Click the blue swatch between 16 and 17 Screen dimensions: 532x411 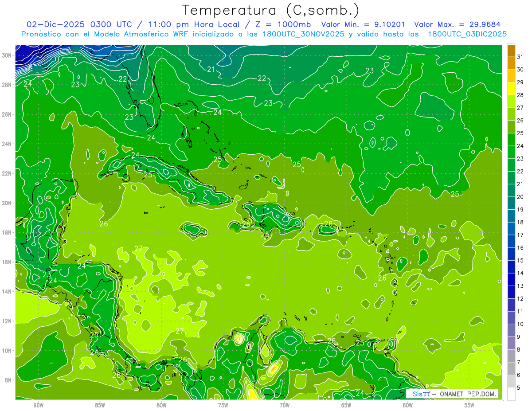511,241
